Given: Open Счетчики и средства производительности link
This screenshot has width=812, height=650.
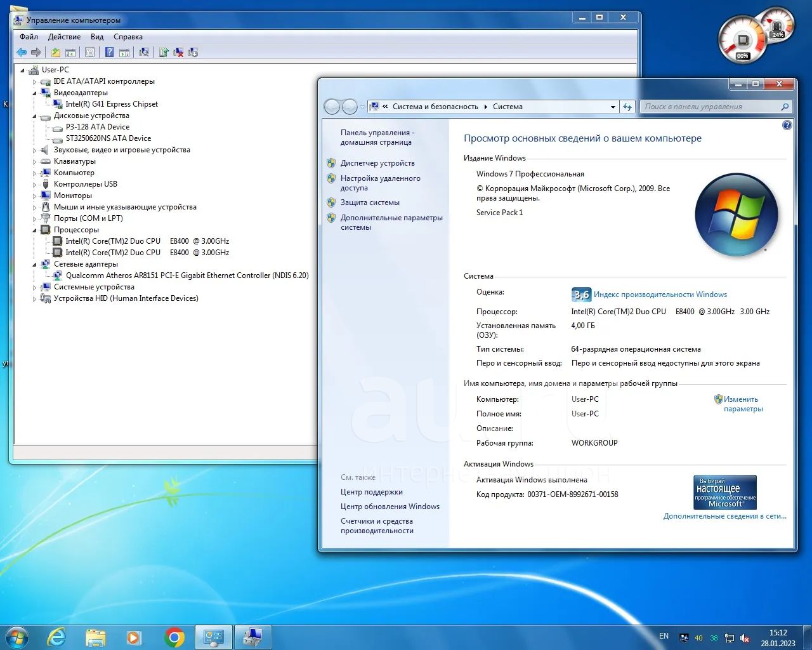Looking at the screenshot, I should point(377,526).
